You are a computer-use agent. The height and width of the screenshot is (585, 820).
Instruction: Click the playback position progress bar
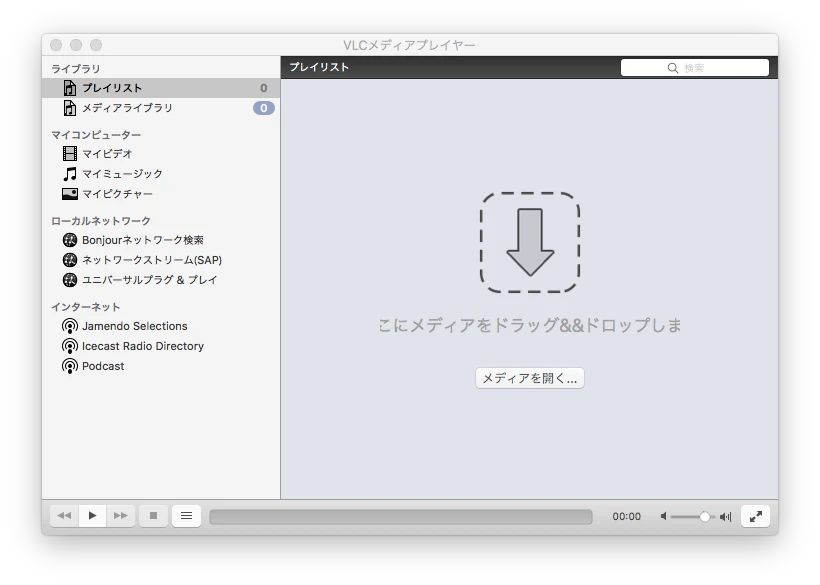click(x=401, y=517)
